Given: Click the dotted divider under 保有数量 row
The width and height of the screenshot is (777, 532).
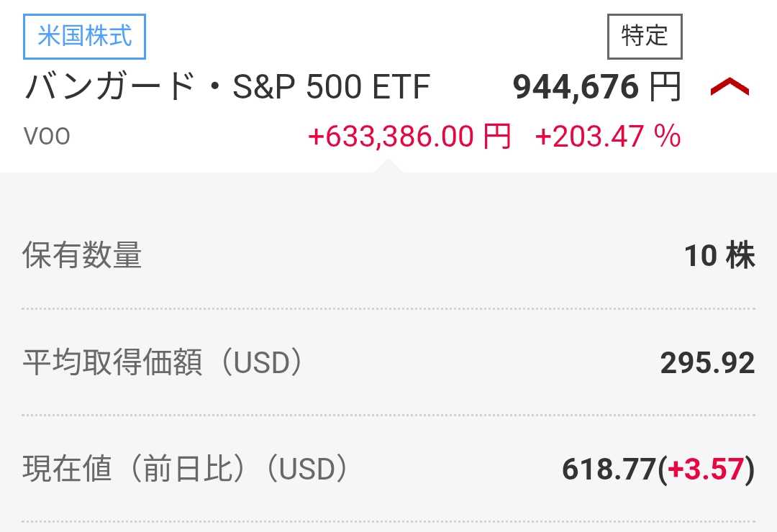Looking at the screenshot, I should tap(388, 308).
